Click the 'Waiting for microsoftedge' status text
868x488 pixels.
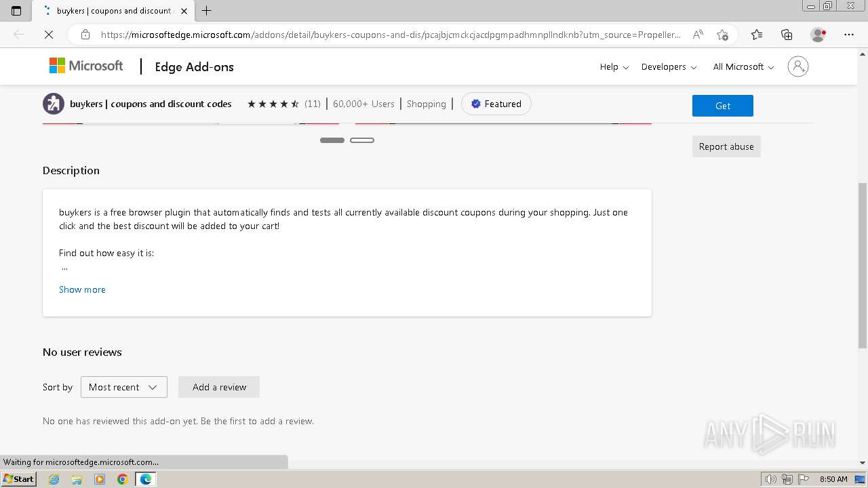(81, 462)
